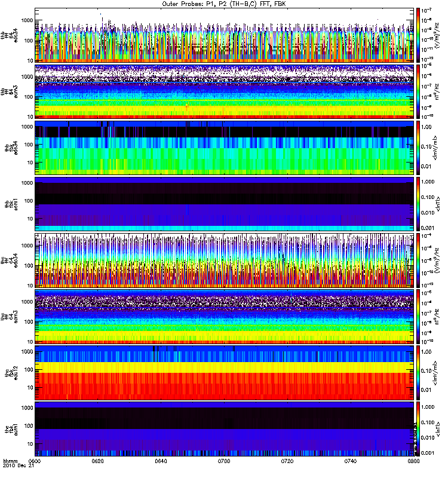Screen dimensions: 448x478
Task: Click the 0720 time axis label
Action: click(x=287, y=462)
